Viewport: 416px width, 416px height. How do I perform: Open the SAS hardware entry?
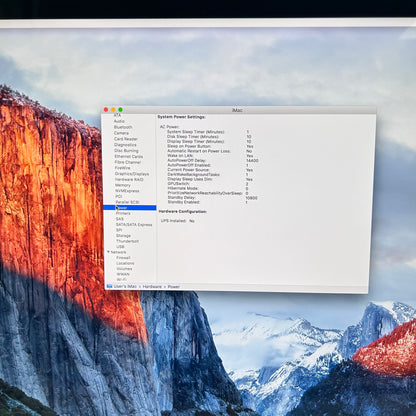pyautogui.click(x=119, y=219)
